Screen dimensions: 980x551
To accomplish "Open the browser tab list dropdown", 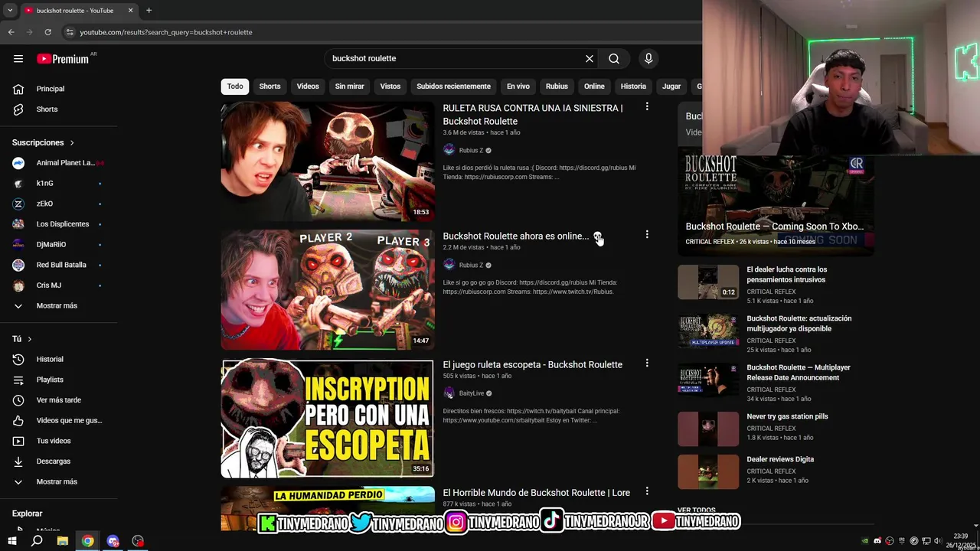I will click(x=10, y=11).
